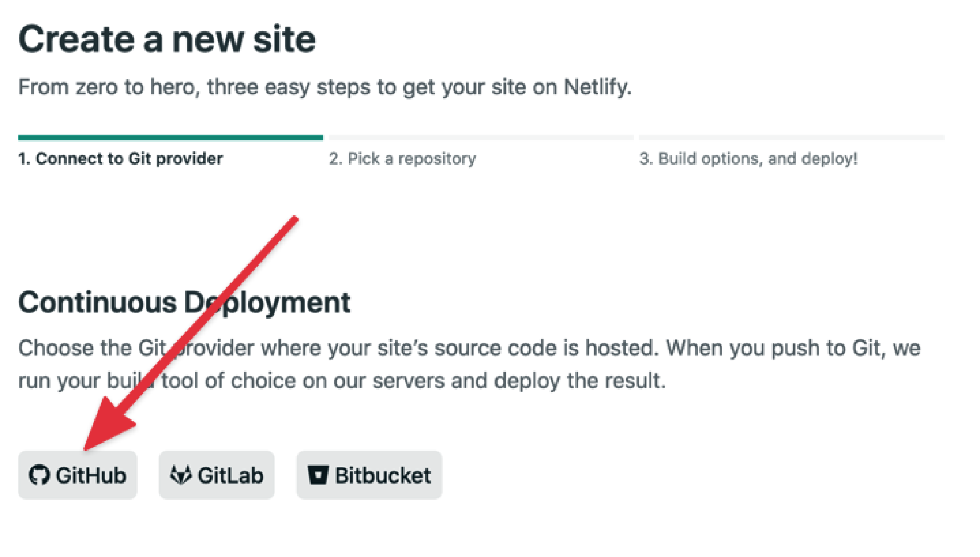Click the Continuous Deployment heading

[x=184, y=302]
